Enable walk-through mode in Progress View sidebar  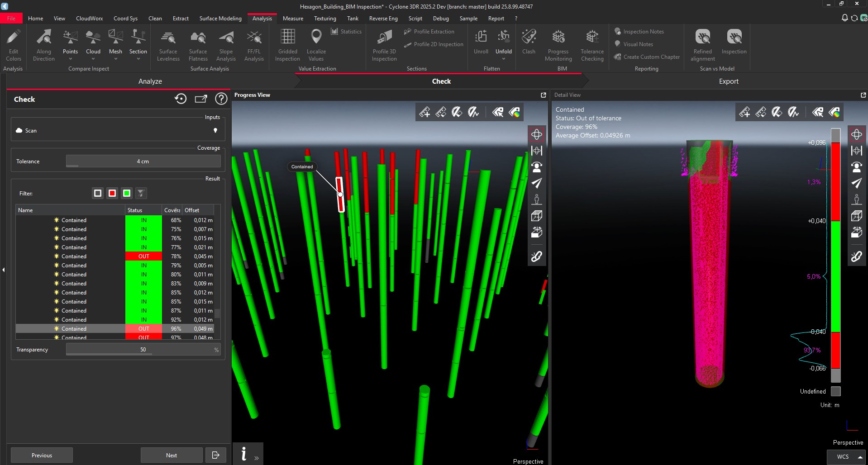536,199
